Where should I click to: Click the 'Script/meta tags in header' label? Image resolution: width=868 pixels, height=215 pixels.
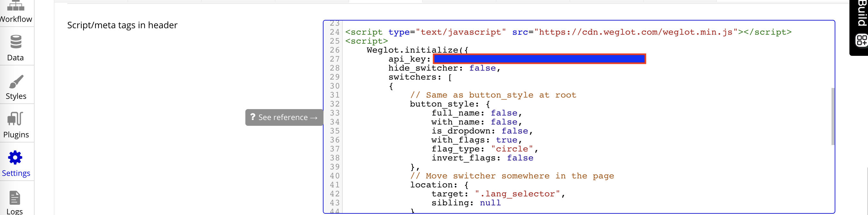122,25
